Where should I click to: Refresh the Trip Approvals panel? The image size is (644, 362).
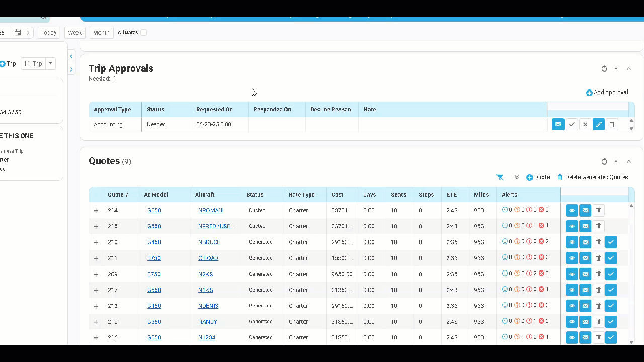604,69
